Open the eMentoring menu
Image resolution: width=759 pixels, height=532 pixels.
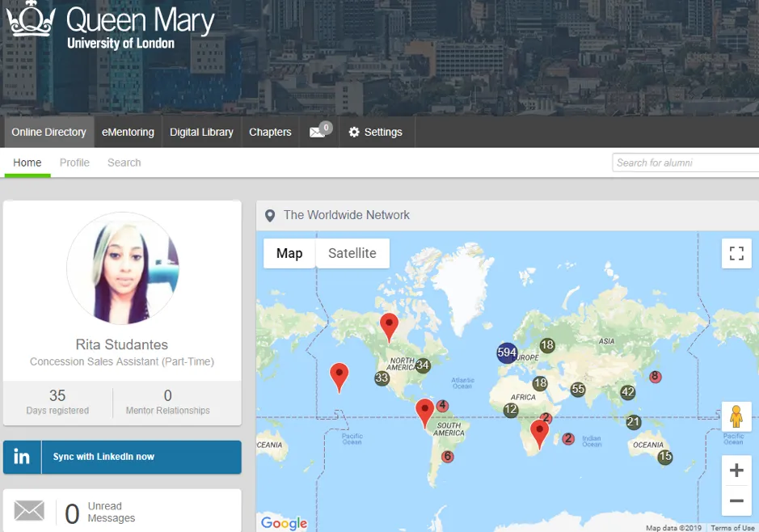coord(128,132)
